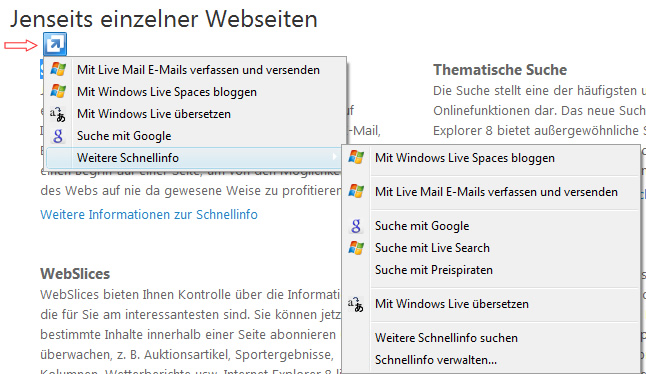Select first-menu 'Suche mit Google'
Image resolution: width=646 pixels, height=374 pixels.
(x=194, y=136)
